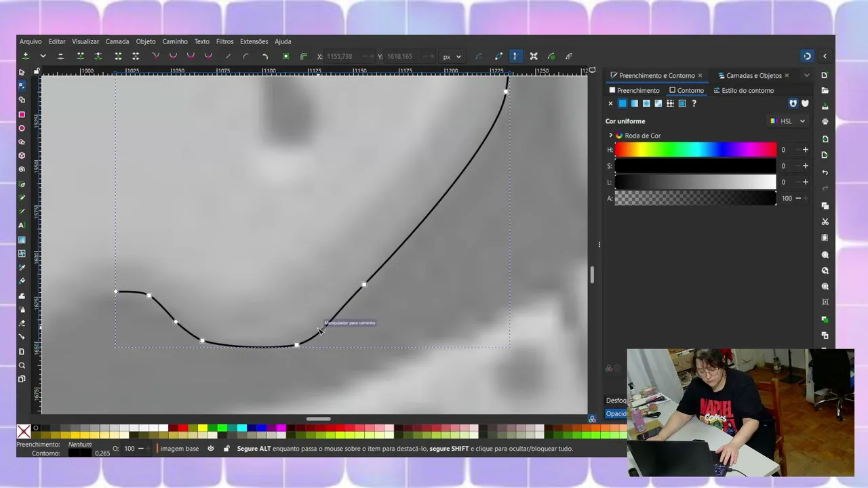
Task: Click the Convert object to path button
Action: [x=285, y=56]
